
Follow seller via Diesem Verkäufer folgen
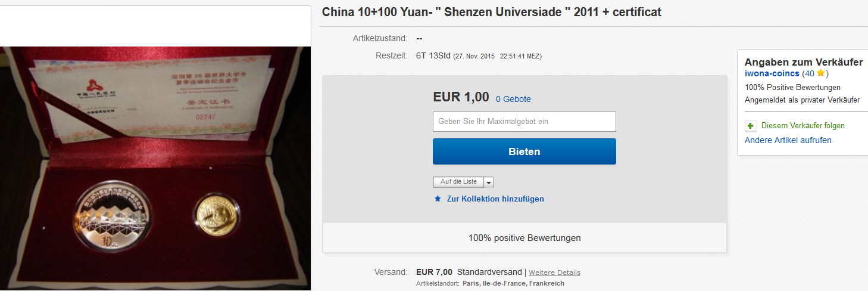tap(803, 126)
